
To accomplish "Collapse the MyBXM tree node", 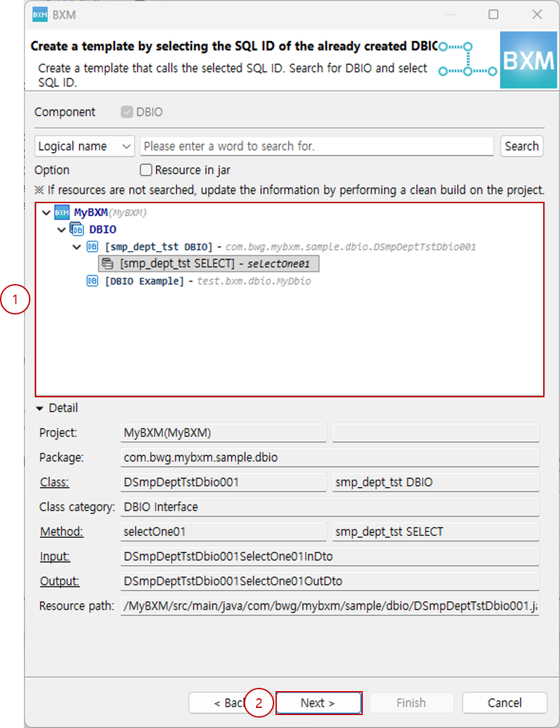I will click(46, 212).
